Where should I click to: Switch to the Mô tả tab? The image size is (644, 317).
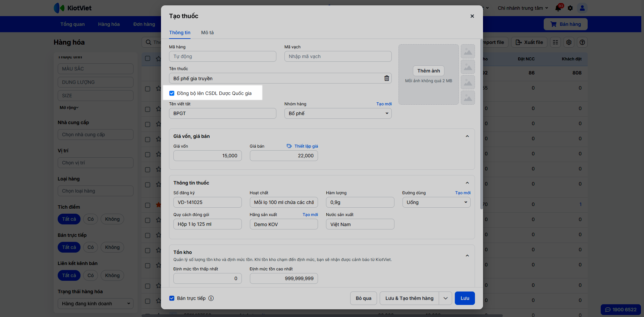[207, 33]
